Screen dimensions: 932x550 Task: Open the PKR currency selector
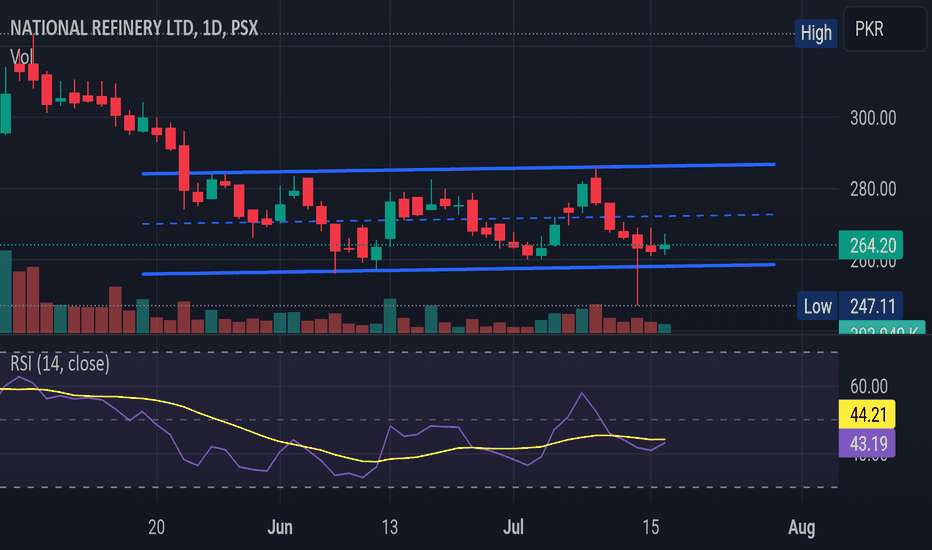[884, 29]
